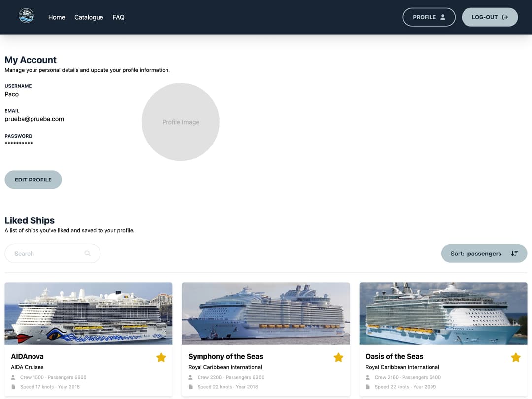Click the Liked Ships heading

(30, 220)
